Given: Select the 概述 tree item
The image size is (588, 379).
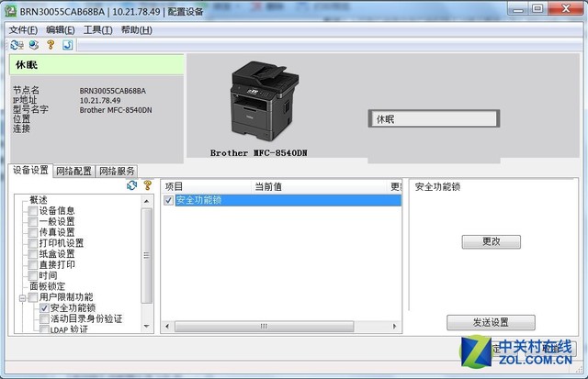Looking at the screenshot, I should tap(39, 200).
